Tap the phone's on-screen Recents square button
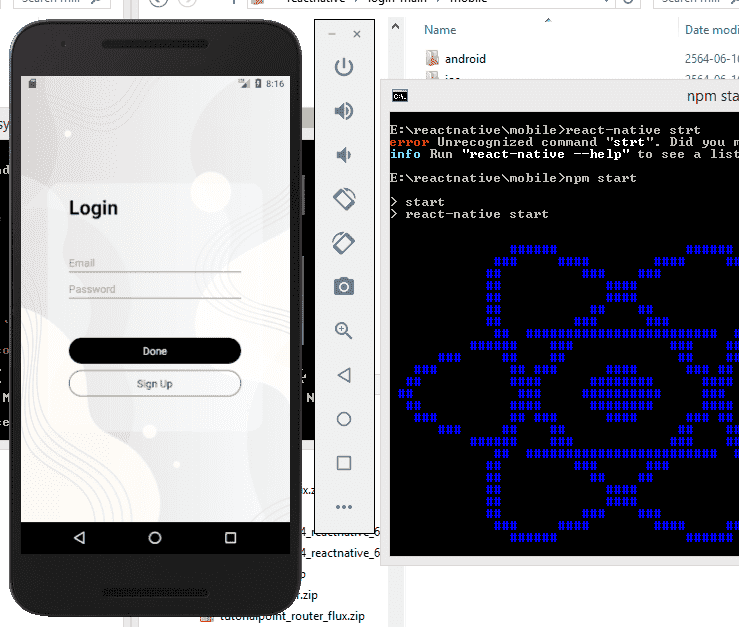The image size is (739, 627). click(x=230, y=537)
